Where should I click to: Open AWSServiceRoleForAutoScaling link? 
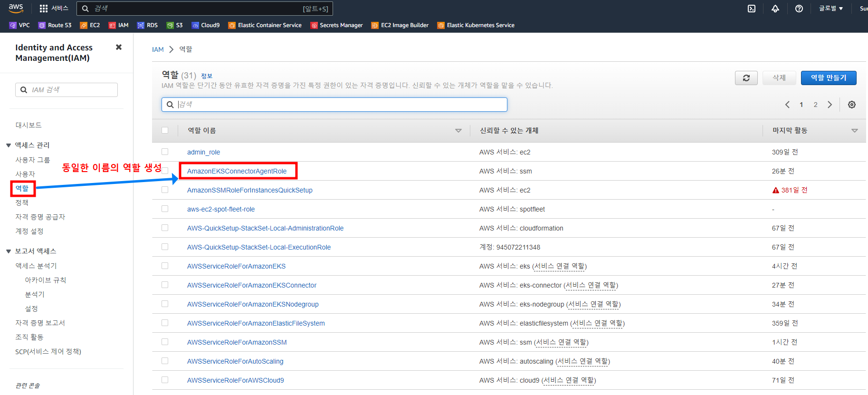235,361
